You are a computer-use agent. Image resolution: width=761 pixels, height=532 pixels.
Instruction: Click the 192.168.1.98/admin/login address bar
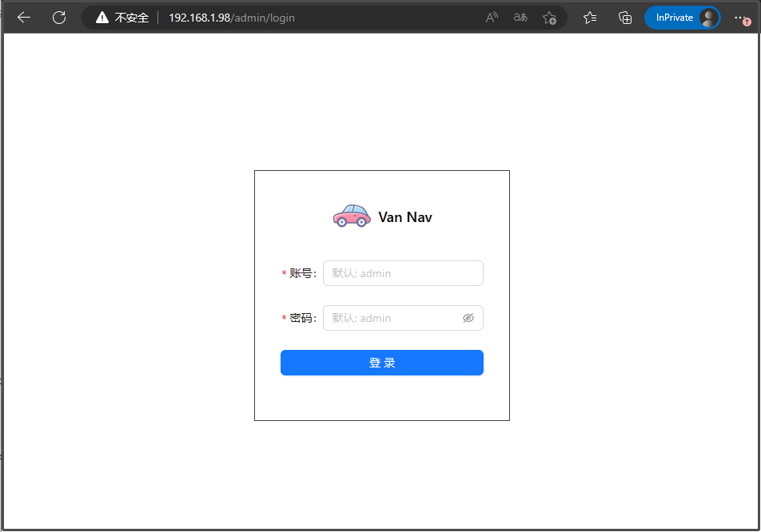232,17
